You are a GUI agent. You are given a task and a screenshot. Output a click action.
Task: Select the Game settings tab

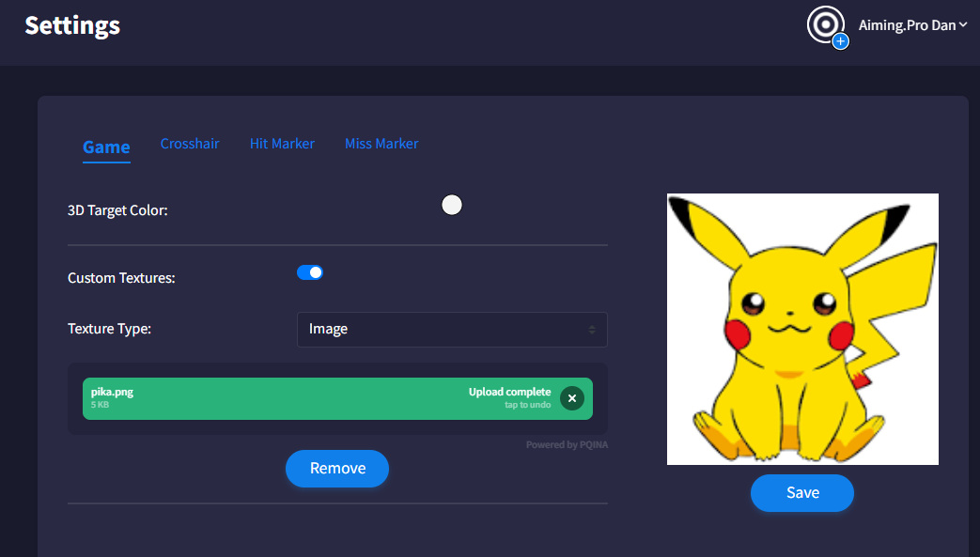[106, 147]
